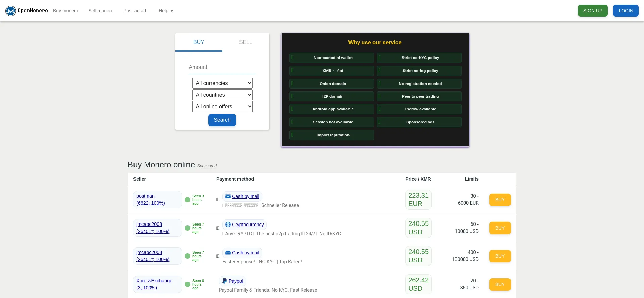Click the Strict no-KYC policy feature box
Viewport: 644px width, 298px height.
pos(419,58)
